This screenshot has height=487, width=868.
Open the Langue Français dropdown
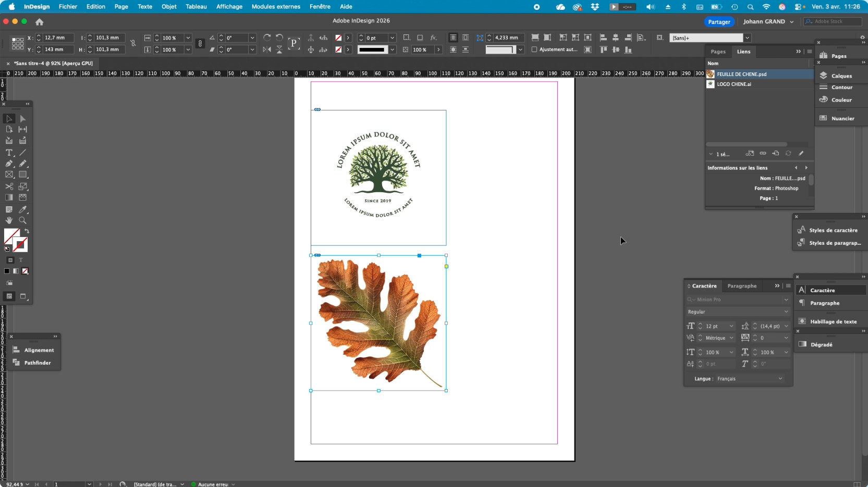(749, 379)
